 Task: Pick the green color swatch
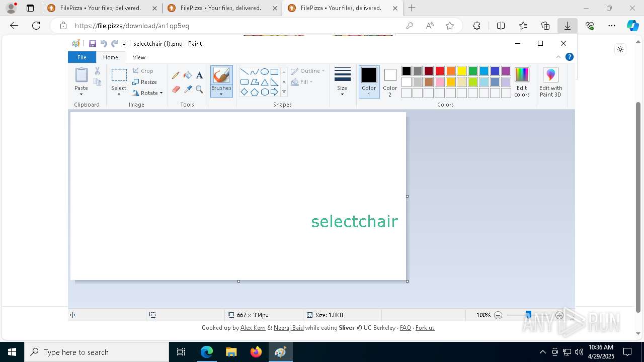tap(473, 71)
